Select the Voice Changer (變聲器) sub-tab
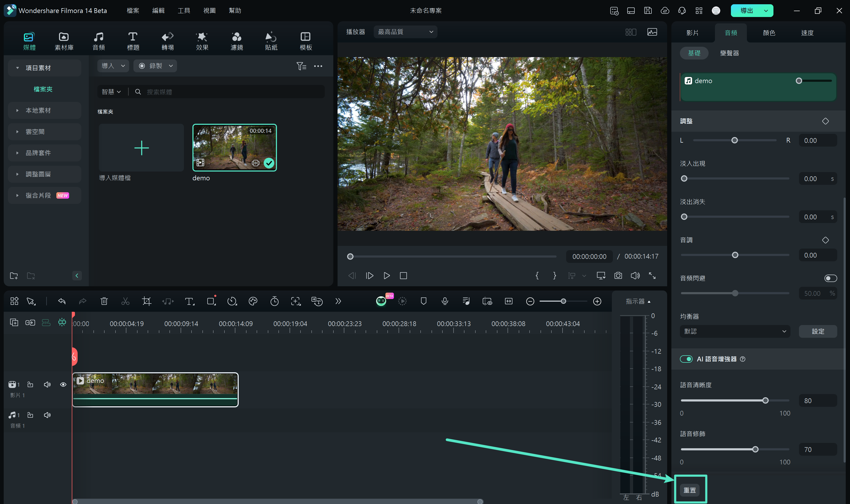The height and width of the screenshot is (504, 850). coord(729,53)
